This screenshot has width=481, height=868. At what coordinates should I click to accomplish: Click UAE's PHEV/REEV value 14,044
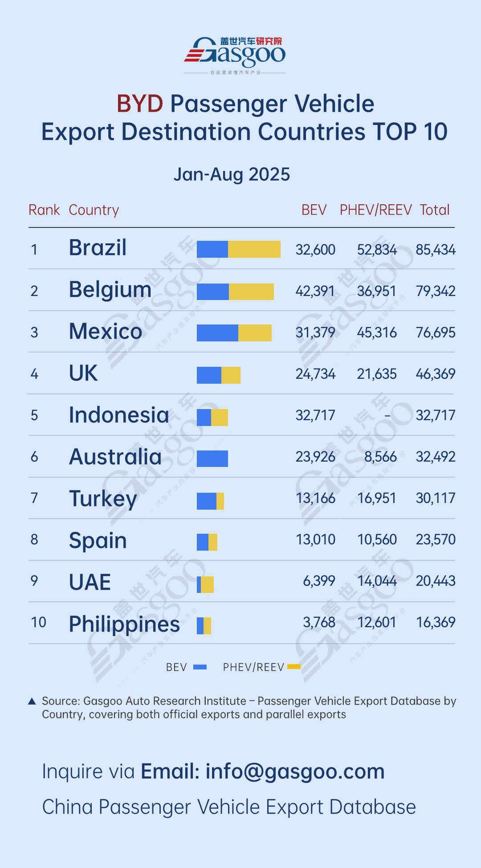tap(377, 581)
